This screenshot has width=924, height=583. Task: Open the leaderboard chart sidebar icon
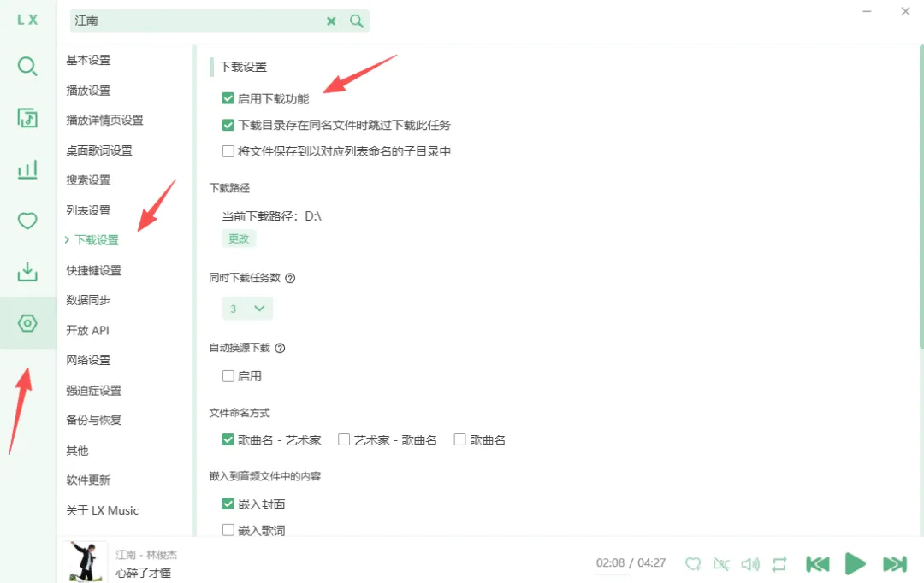[x=27, y=169]
